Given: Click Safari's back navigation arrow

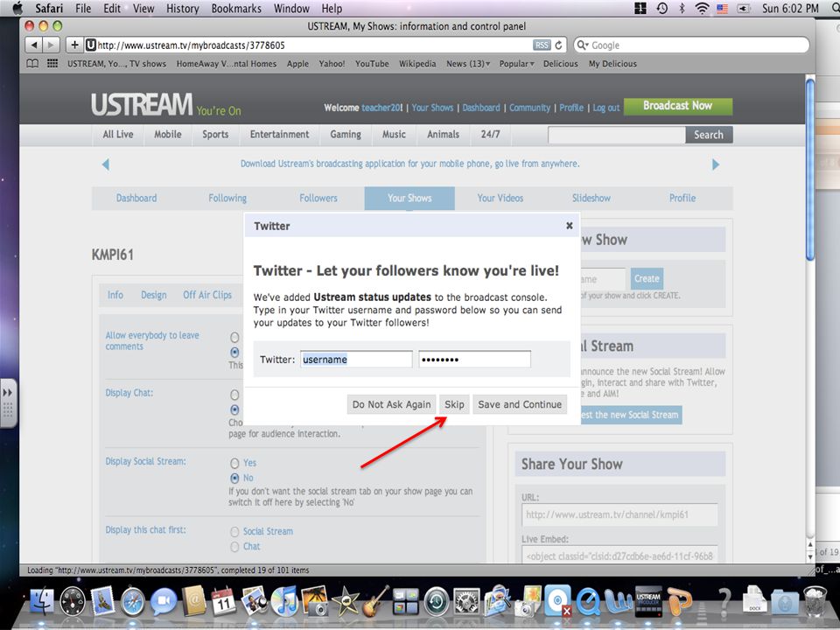Looking at the screenshot, I should [x=34, y=45].
